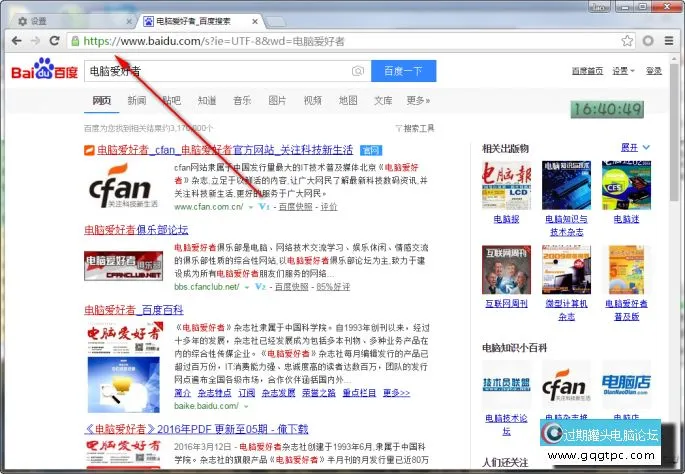Open the 电脑爱好者俱乐部论坛 result
This screenshot has height=474, width=685.
[x=136, y=230]
